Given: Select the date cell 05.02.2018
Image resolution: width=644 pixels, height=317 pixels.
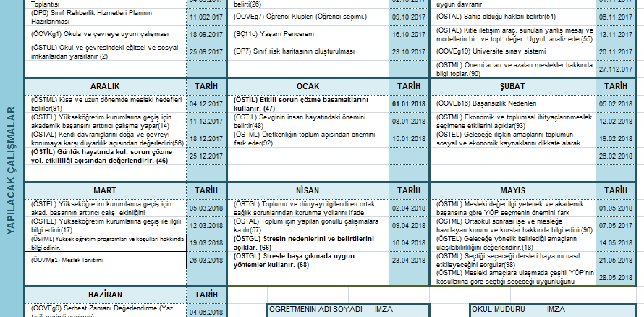Looking at the screenshot, I should pyautogui.click(x=616, y=103).
